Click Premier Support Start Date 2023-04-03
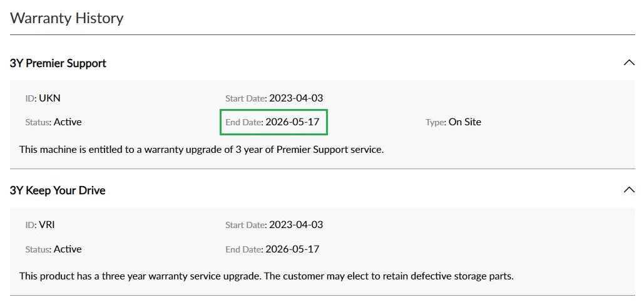Image resolution: width=644 pixels, height=302 pixels. (x=295, y=98)
